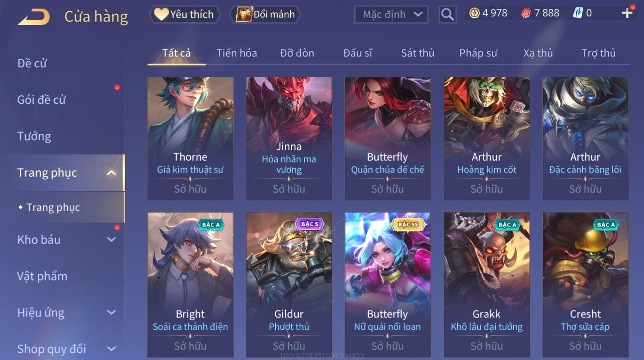The height and width of the screenshot is (360, 644).
Task: Tap the plus icon to add currency
Action: tap(627, 13)
